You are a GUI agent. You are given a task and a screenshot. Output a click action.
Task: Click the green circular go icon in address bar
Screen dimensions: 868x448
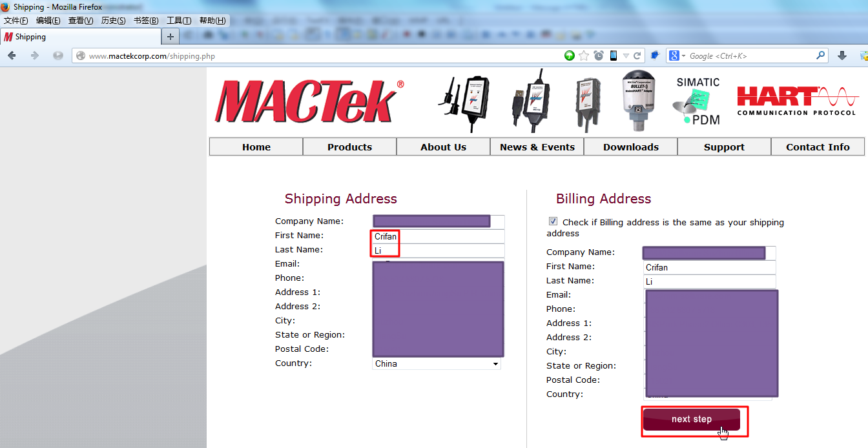click(x=569, y=56)
